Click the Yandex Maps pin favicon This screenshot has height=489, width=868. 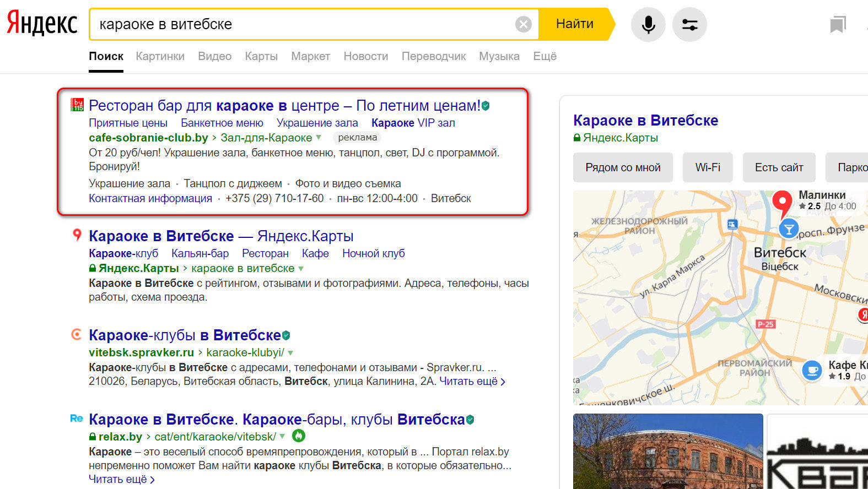pos(77,235)
